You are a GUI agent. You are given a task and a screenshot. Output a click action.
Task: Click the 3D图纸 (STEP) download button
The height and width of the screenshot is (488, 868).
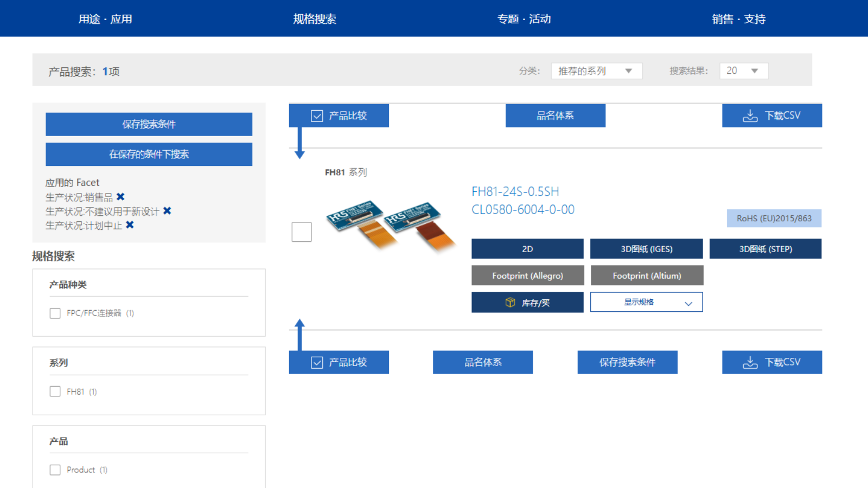point(765,249)
